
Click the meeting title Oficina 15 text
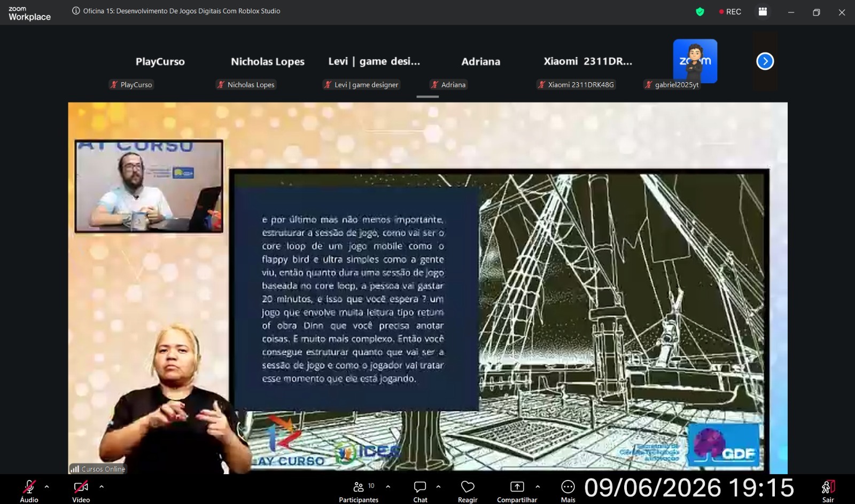point(182,11)
